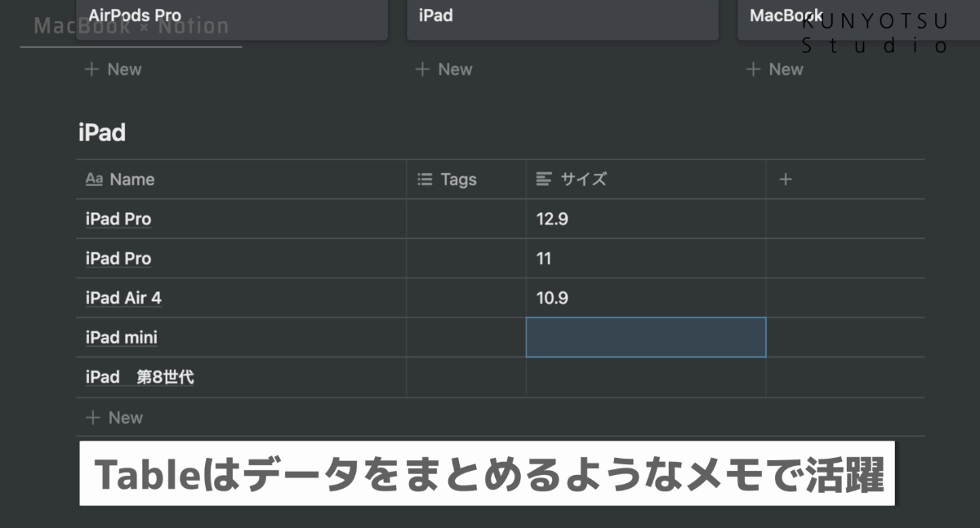Select the 10.9 size cell
Viewport: 980px width, 528px height.
click(x=646, y=298)
